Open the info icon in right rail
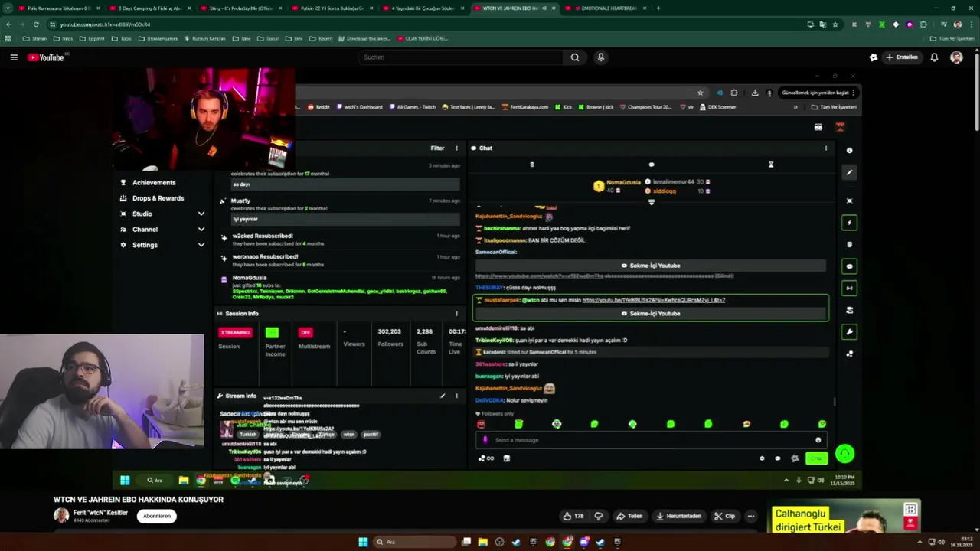 click(x=849, y=151)
